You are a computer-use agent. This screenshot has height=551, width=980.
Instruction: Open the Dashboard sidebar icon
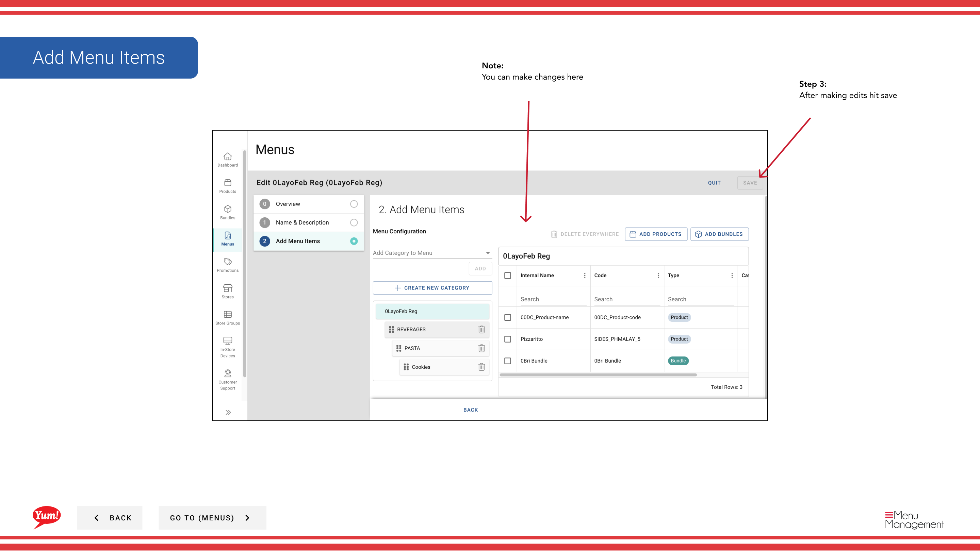[x=228, y=160]
